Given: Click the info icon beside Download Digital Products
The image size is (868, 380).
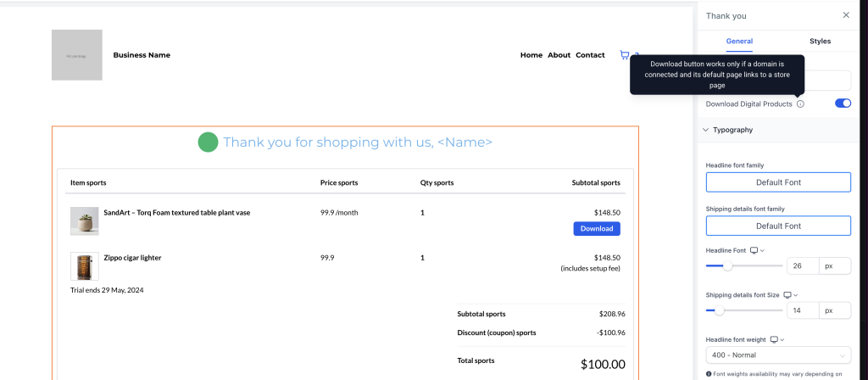Looking at the screenshot, I should pos(800,103).
